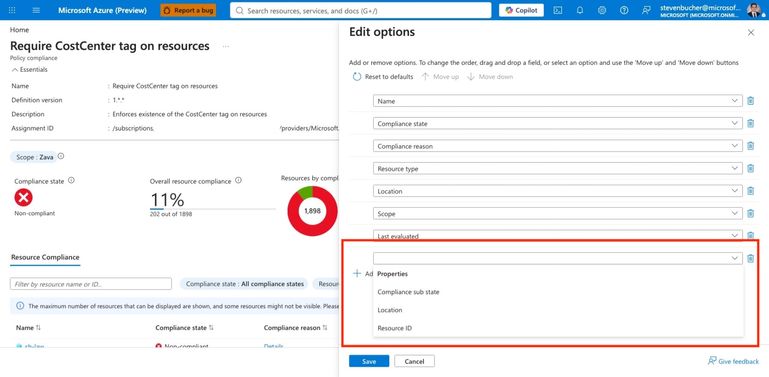Choose Resource ID from the dropdown list
This screenshot has height=377, width=769.
click(x=558, y=328)
